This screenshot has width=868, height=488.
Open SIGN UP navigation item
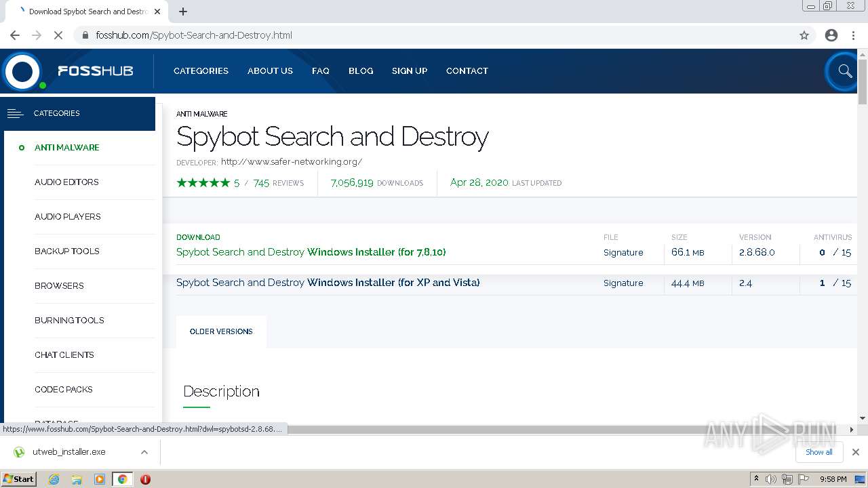point(410,70)
